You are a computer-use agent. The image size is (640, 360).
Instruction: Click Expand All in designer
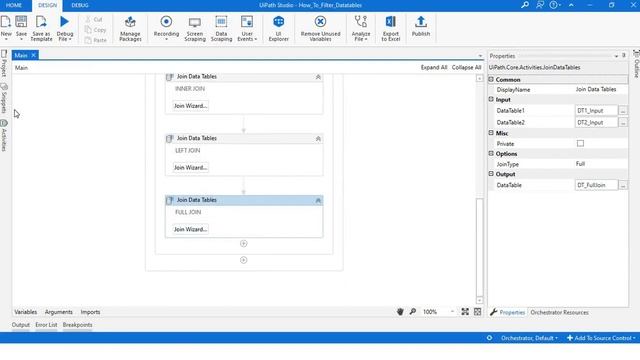434,67
